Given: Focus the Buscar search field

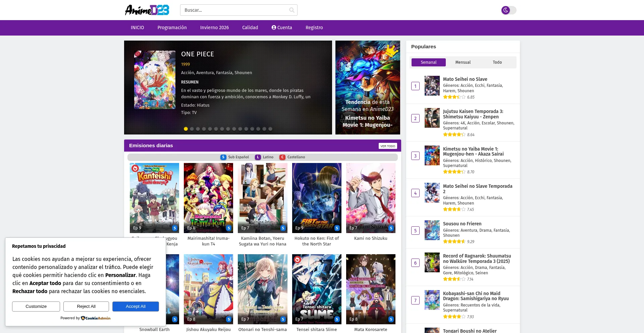Looking at the screenshot, I should (238, 10).
